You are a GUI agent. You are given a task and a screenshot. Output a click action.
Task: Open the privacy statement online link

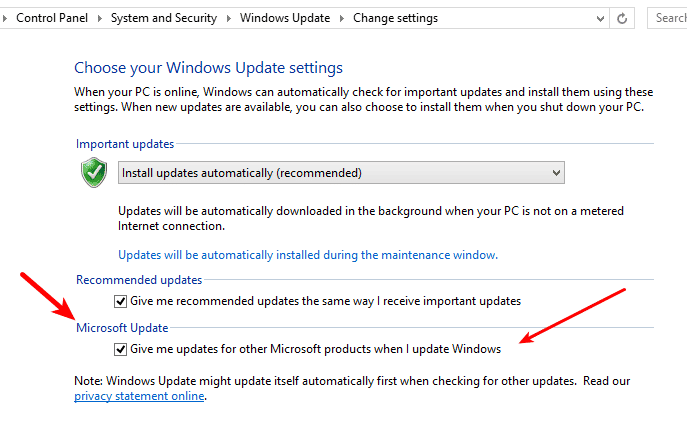pyautogui.click(x=139, y=396)
